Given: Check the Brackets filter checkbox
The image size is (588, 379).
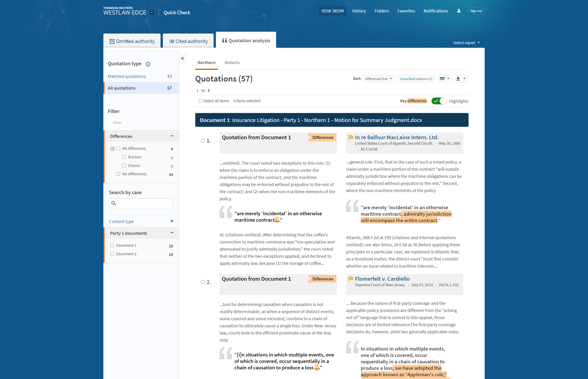Looking at the screenshot, I should point(124,157).
